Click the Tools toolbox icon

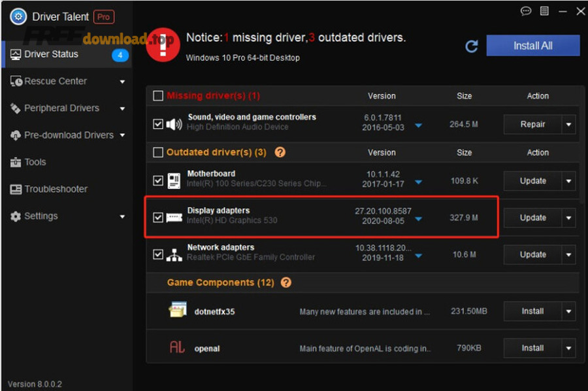pyautogui.click(x=16, y=162)
